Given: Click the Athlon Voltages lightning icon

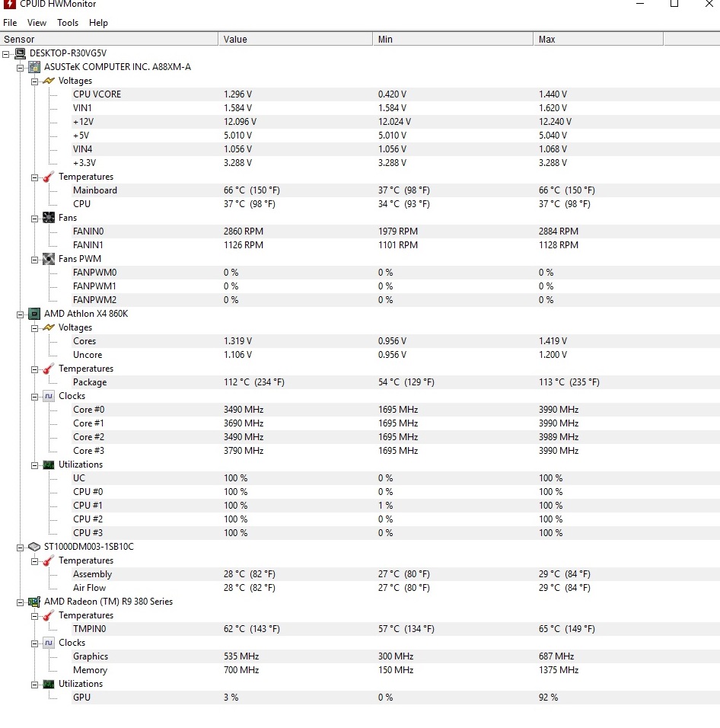Looking at the screenshot, I should pos(49,327).
